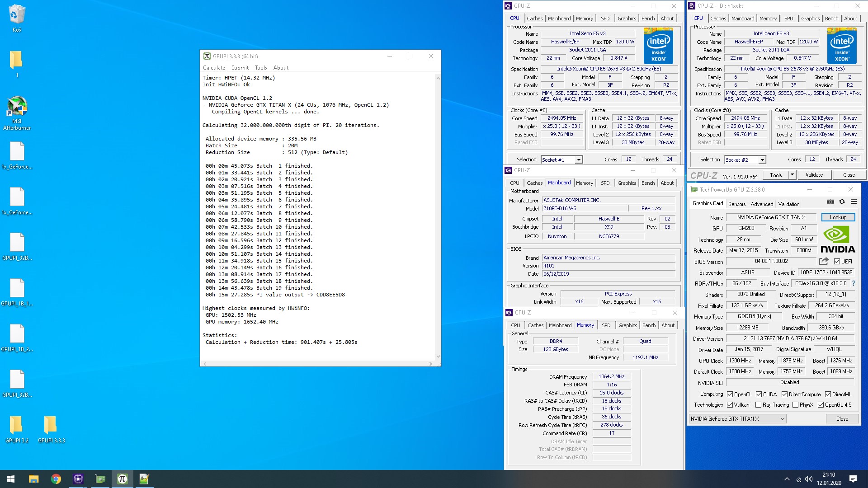The image size is (868, 488).
Task: Click the volume speaker tray icon
Action: 809,479
